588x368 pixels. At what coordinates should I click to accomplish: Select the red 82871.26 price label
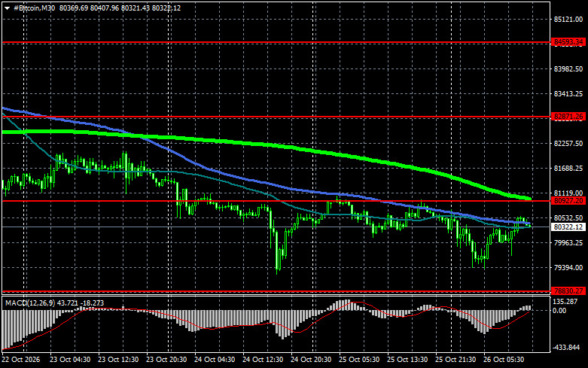pyautogui.click(x=568, y=117)
